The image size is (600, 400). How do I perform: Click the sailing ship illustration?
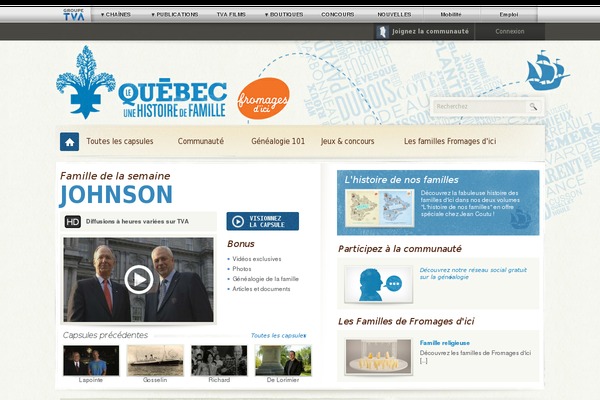point(547,71)
